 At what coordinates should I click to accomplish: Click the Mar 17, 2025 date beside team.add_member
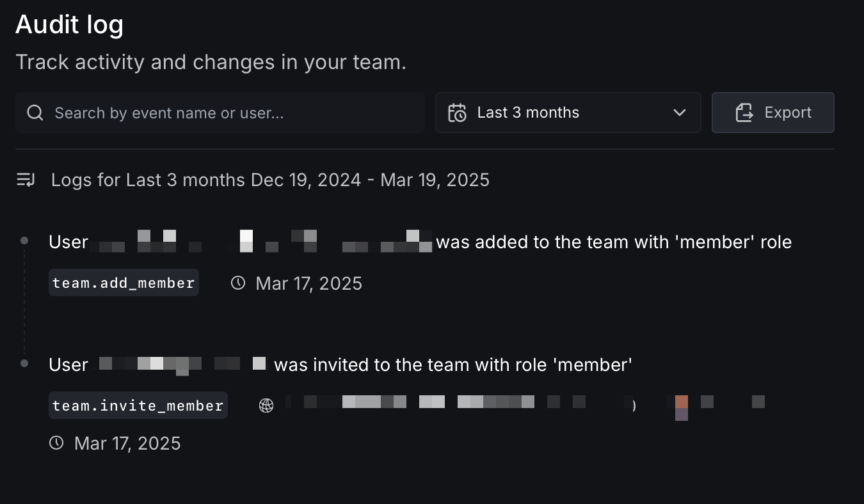point(309,283)
